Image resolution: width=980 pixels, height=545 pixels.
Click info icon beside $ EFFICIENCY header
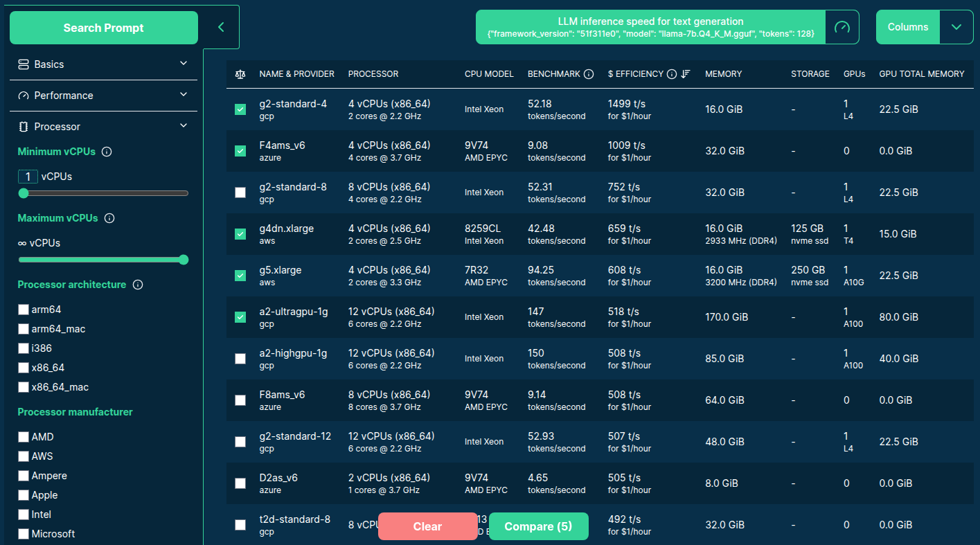tap(671, 74)
